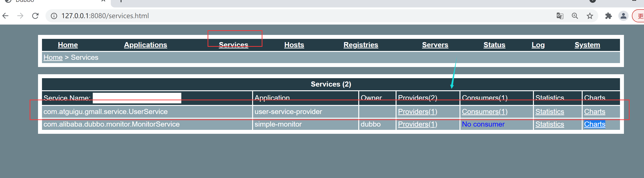The width and height of the screenshot is (644, 178).
Task: Open the user profile avatar
Action: [623, 16]
